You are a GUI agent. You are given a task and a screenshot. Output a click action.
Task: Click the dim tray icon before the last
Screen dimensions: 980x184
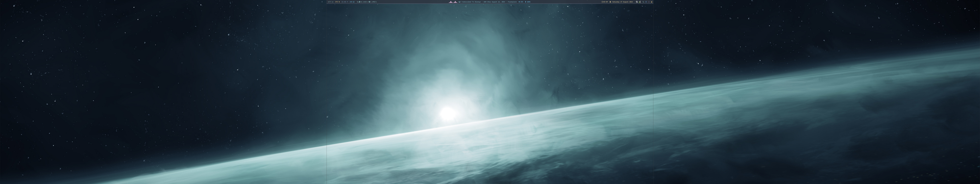click(x=649, y=2)
